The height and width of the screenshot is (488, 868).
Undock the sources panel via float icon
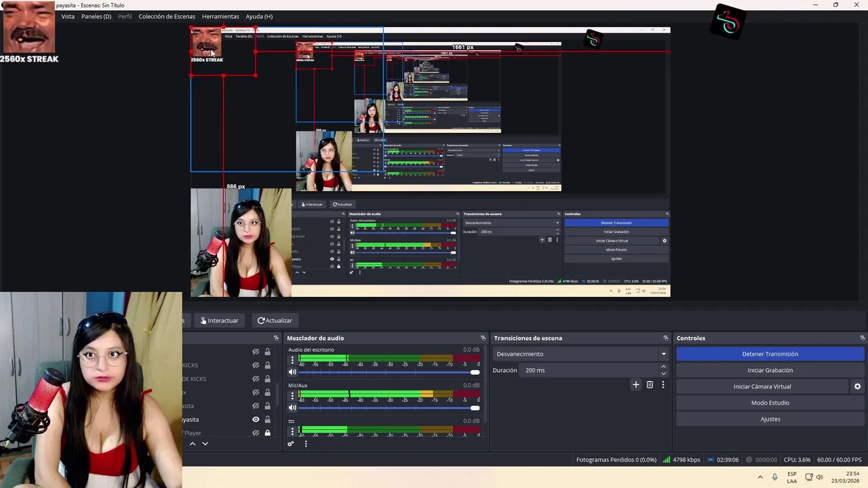click(x=276, y=338)
